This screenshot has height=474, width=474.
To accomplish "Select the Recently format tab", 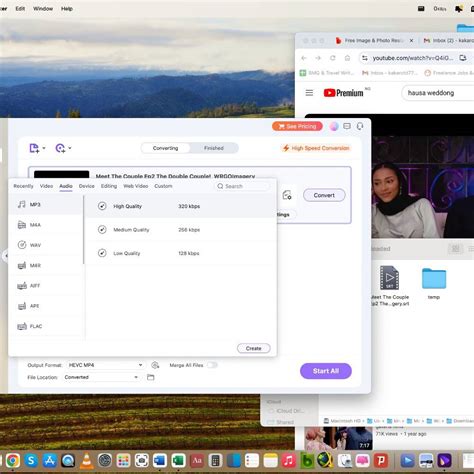I will coord(23,186).
